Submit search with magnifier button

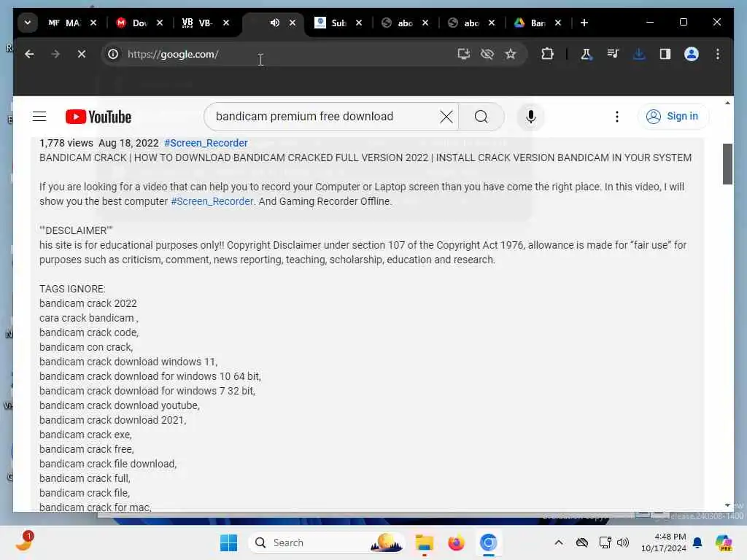point(481,117)
